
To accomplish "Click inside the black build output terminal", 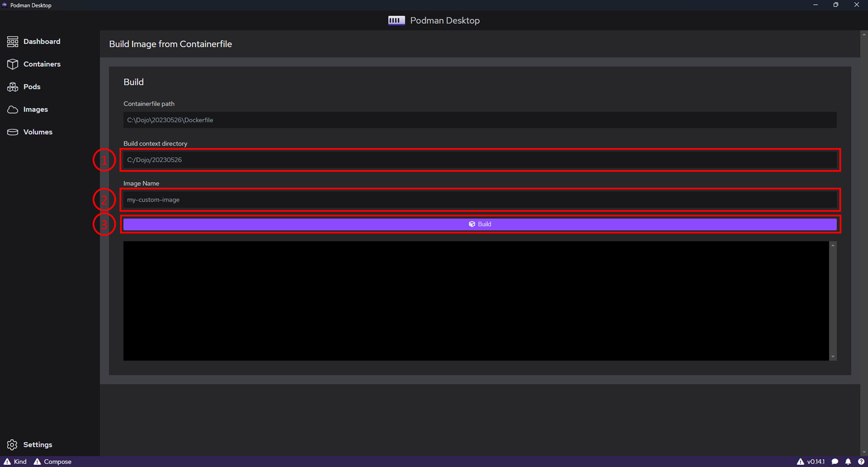I will coord(476,301).
